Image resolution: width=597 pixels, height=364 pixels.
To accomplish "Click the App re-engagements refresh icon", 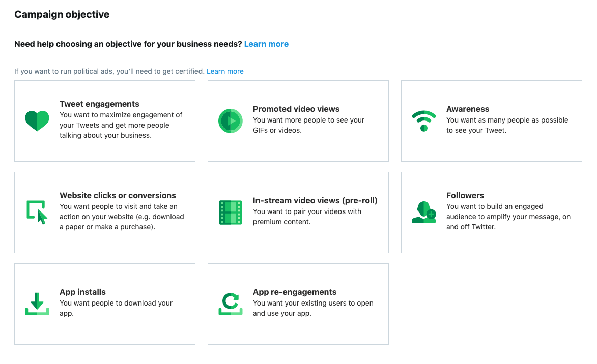I will [231, 303].
